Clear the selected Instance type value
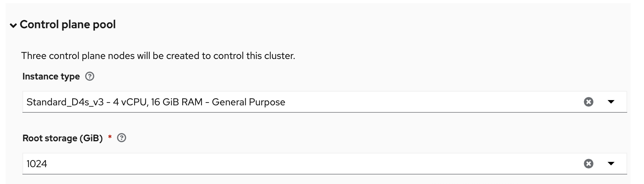The image size is (644, 184). [x=588, y=102]
